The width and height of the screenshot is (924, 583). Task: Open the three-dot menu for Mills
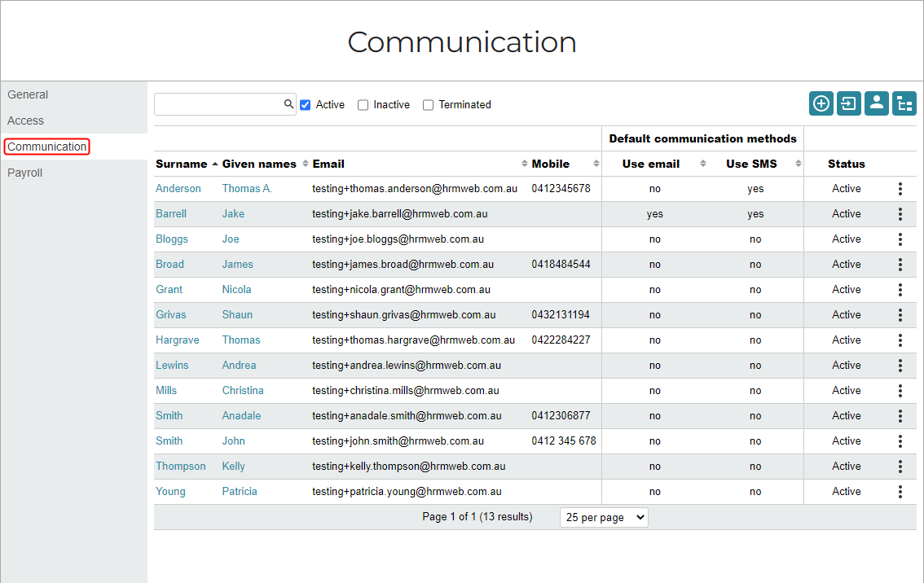point(900,391)
